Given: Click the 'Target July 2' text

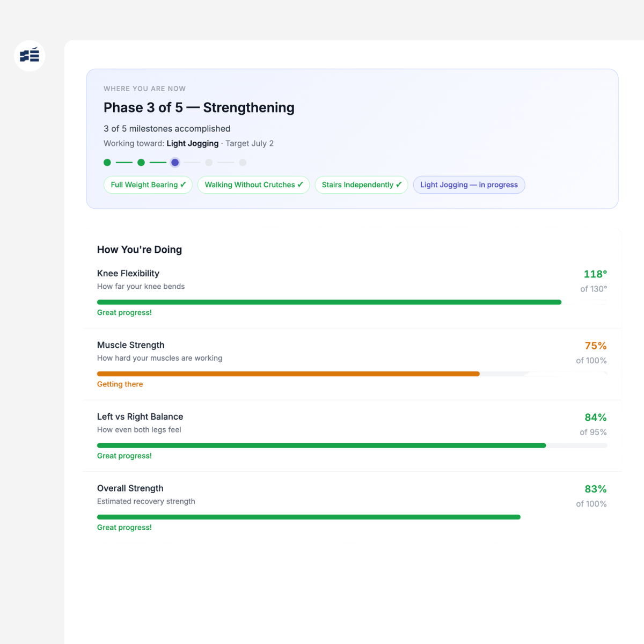Looking at the screenshot, I should [x=250, y=143].
